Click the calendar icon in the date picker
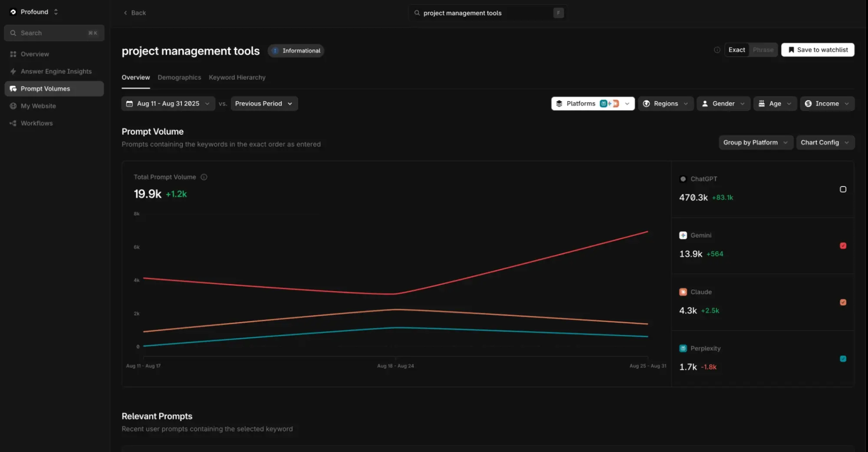The image size is (868, 452). tap(129, 104)
